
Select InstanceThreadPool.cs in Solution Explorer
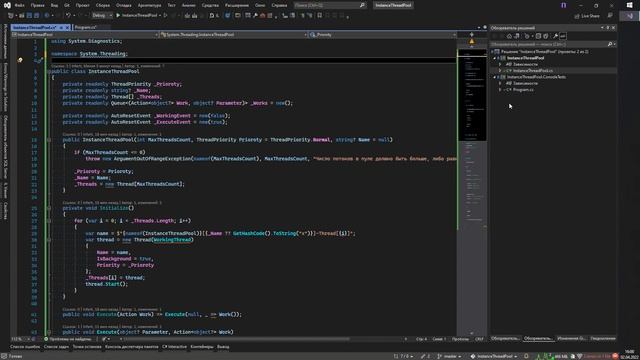[x=533, y=71]
